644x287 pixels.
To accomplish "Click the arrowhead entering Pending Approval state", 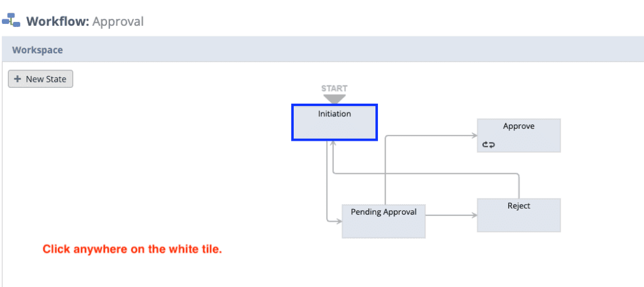I will coord(339,222).
